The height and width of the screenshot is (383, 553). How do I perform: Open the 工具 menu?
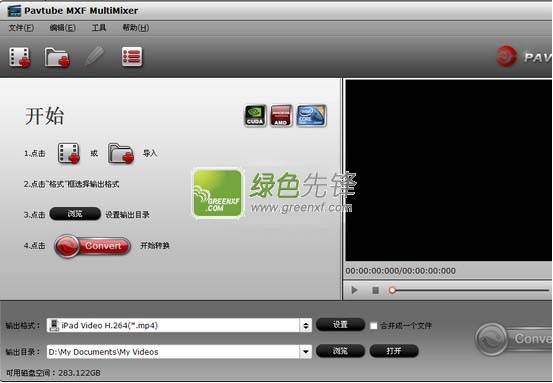pos(99,28)
